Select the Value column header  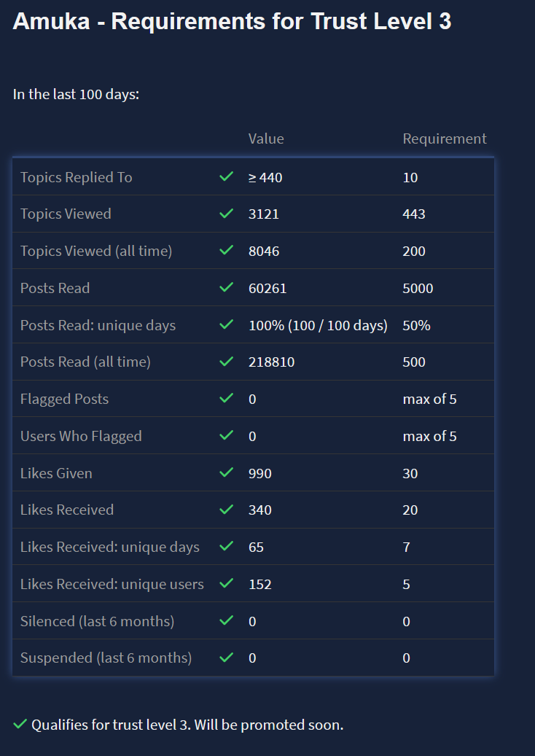click(x=266, y=139)
